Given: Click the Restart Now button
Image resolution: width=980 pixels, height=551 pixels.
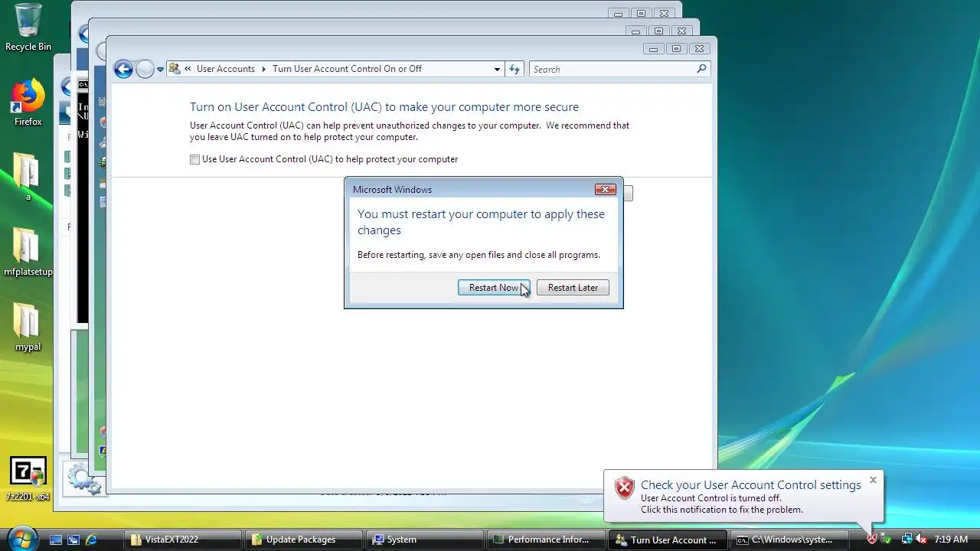Looking at the screenshot, I should coord(494,288).
